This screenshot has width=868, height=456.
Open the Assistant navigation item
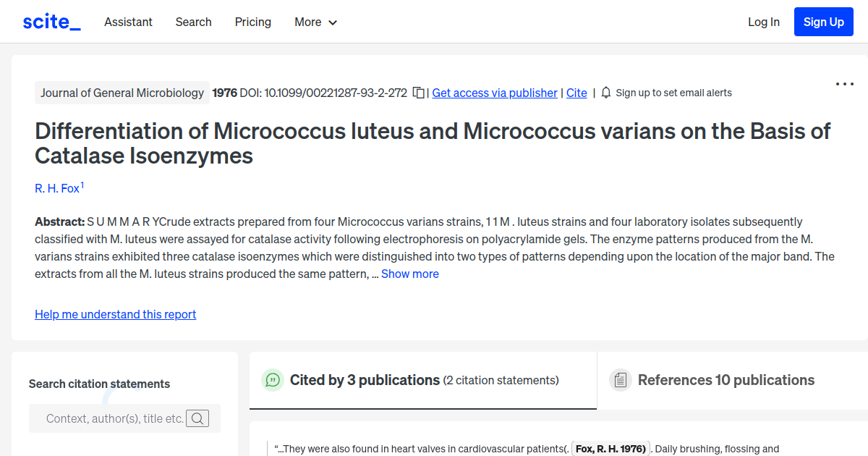[x=128, y=22]
